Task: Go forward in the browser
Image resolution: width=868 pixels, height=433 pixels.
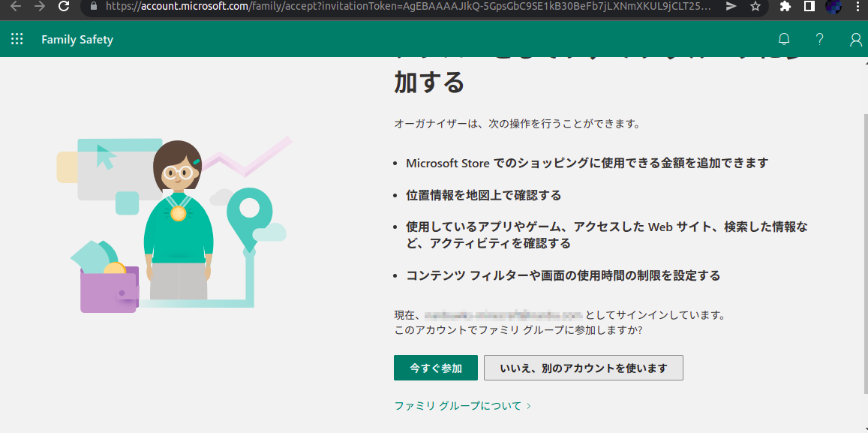Action: pyautogui.click(x=39, y=6)
